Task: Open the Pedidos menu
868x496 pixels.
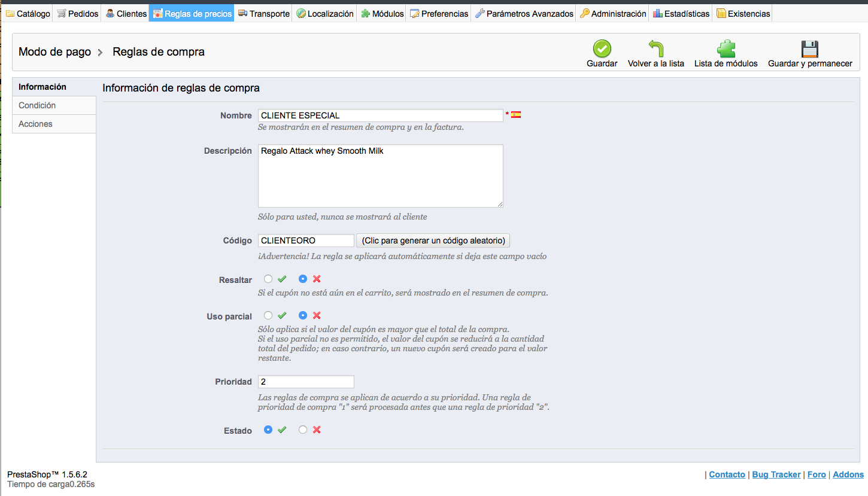Action: [78, 13]
